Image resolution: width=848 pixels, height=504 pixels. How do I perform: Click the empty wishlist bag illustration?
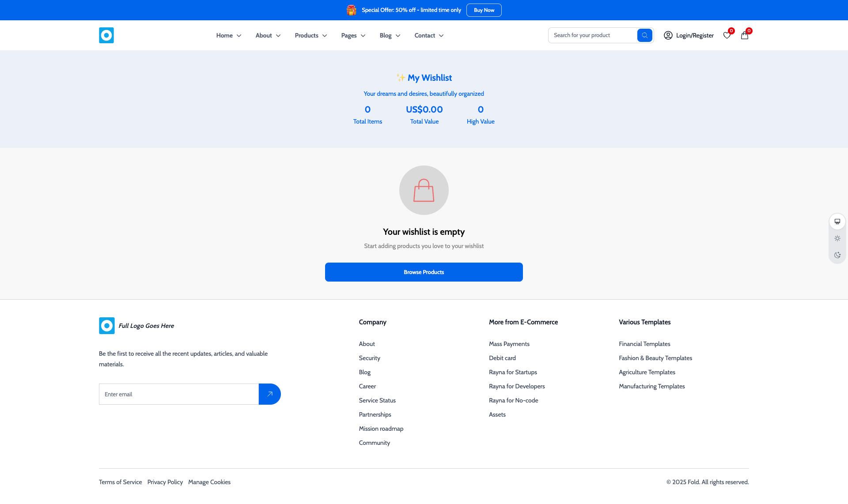tap(424, 190)
